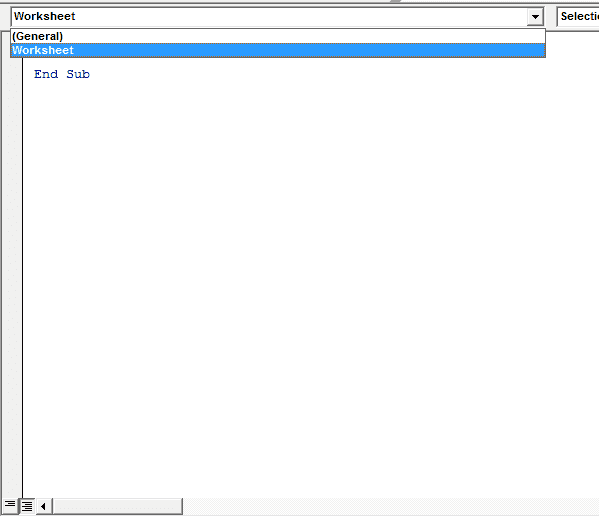Viewport: 599px width, 516px height.
Task: Click the Object box dropdown arrow
Action: click(535, 16)
